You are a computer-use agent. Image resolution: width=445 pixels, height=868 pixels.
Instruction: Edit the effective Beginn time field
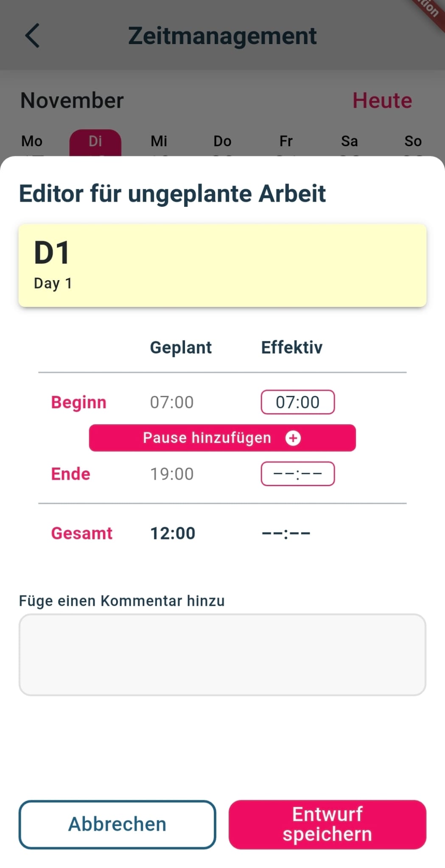coord(297,402)
